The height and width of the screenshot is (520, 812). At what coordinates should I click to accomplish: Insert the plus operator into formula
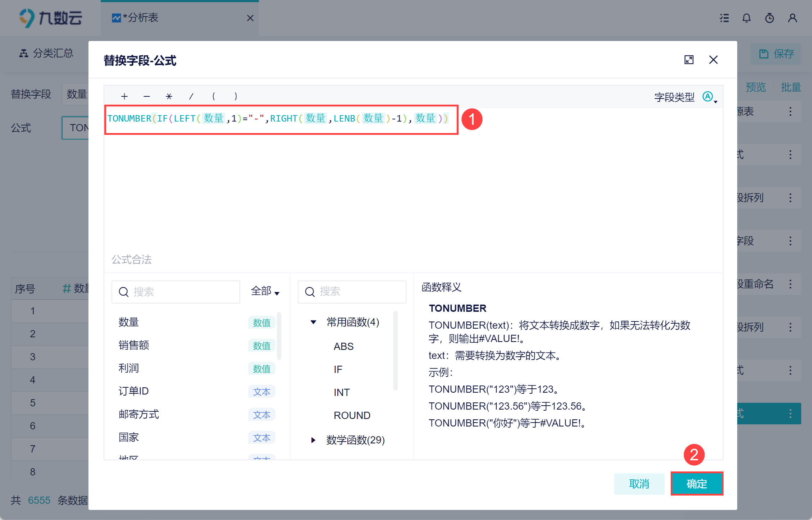(124, 96)
